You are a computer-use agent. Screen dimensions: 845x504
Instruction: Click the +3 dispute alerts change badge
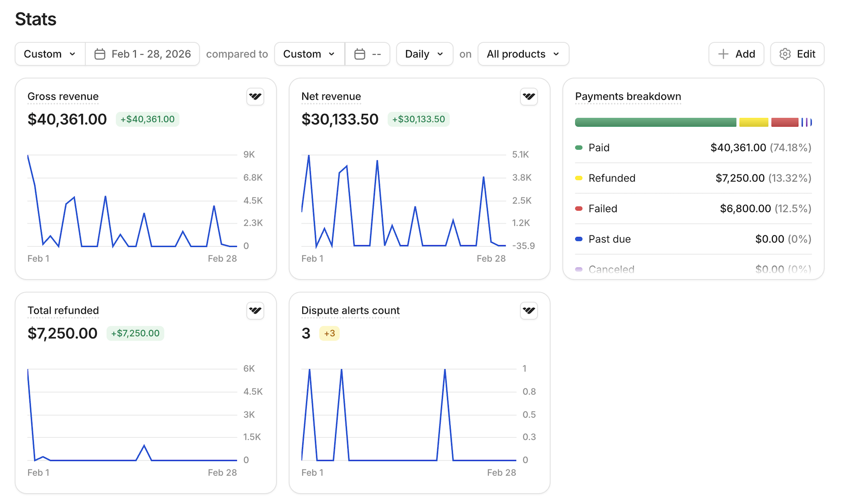pyautogui.click(x=330, y=333)
